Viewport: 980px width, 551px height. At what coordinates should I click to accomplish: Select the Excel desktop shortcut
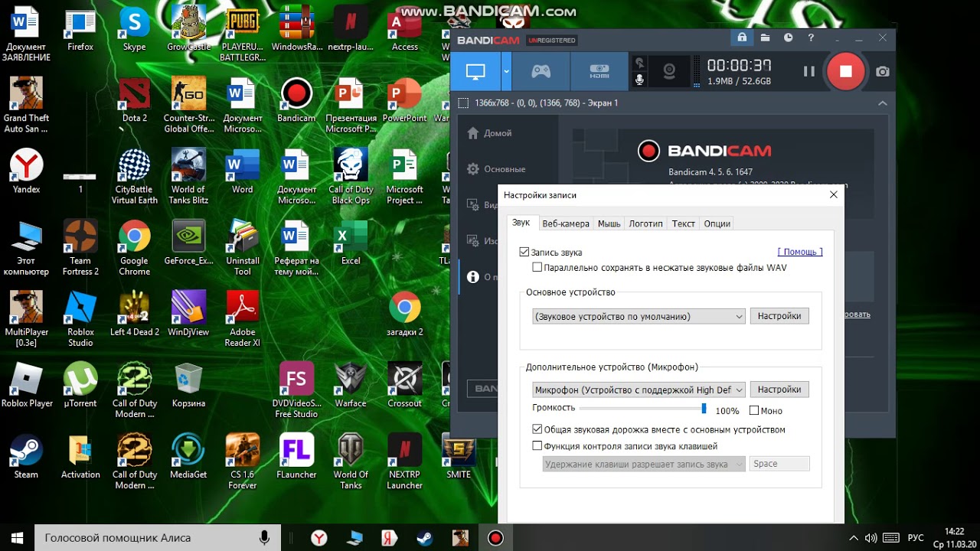click(x=351, y=243)
